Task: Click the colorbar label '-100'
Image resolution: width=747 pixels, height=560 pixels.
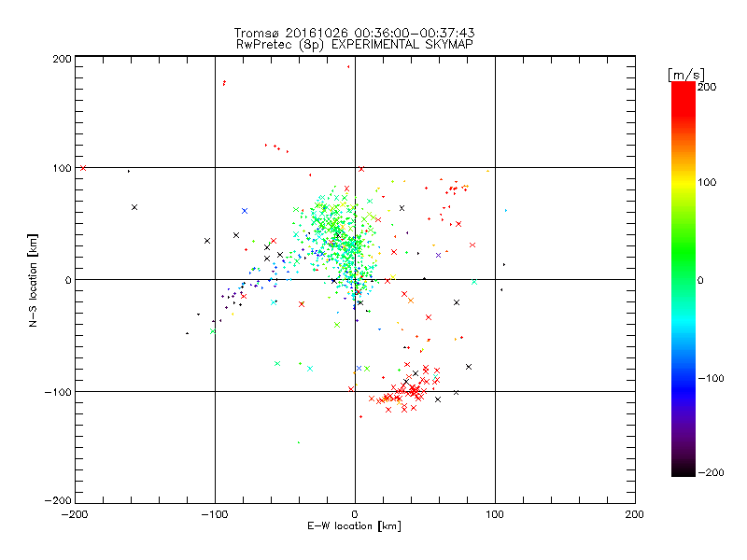Action: [x=711, y=379]
